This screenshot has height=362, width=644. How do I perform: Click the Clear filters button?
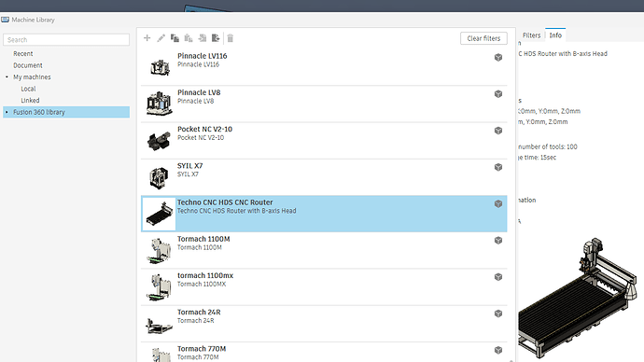[x=483, y=38]
